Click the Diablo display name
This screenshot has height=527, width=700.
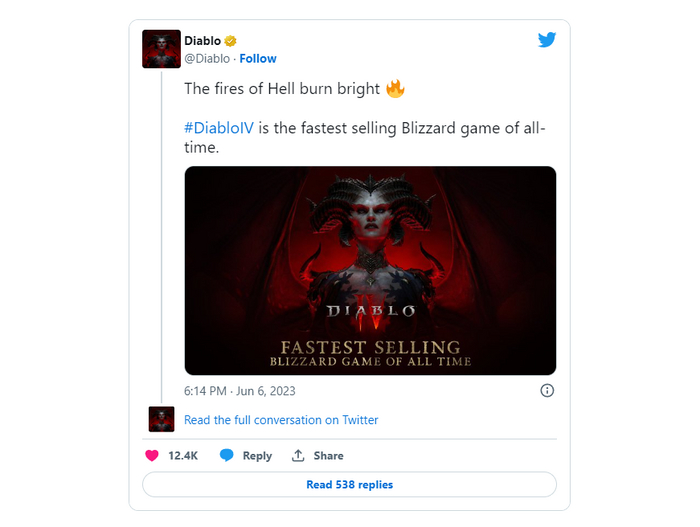(203, 41)
